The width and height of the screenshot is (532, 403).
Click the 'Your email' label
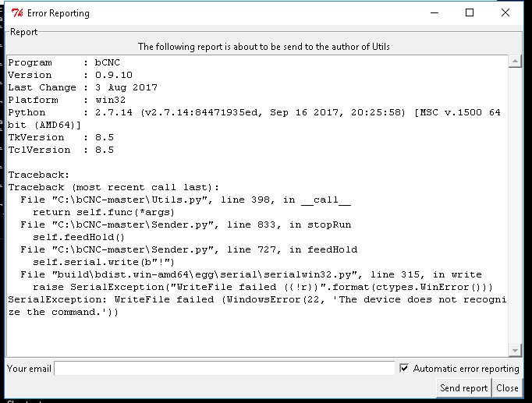29,369
